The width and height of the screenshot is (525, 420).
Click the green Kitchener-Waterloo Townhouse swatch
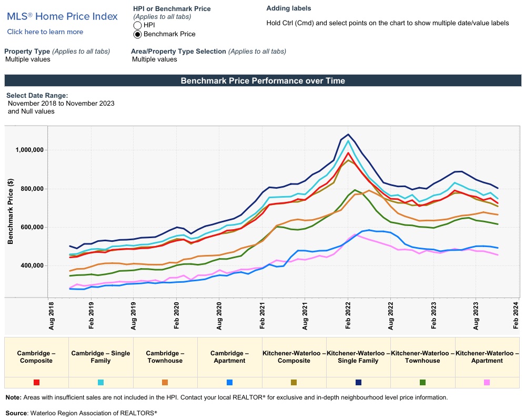coord(422,383)
